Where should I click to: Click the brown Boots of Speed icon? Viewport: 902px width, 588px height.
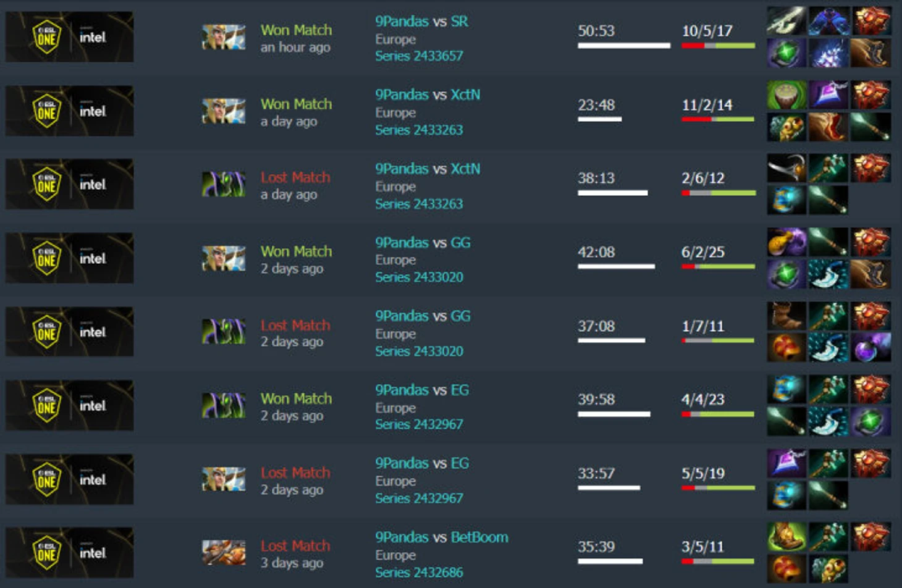pos(786,316)
